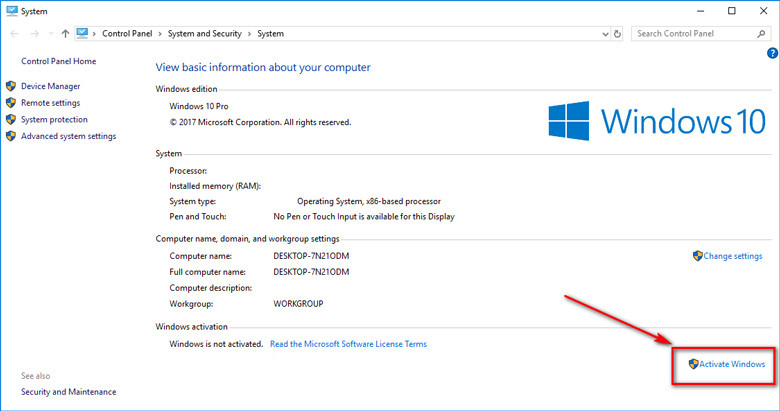Open the Change settings link
This screenshot has height=411, width=780.
(x=732, y=256)
